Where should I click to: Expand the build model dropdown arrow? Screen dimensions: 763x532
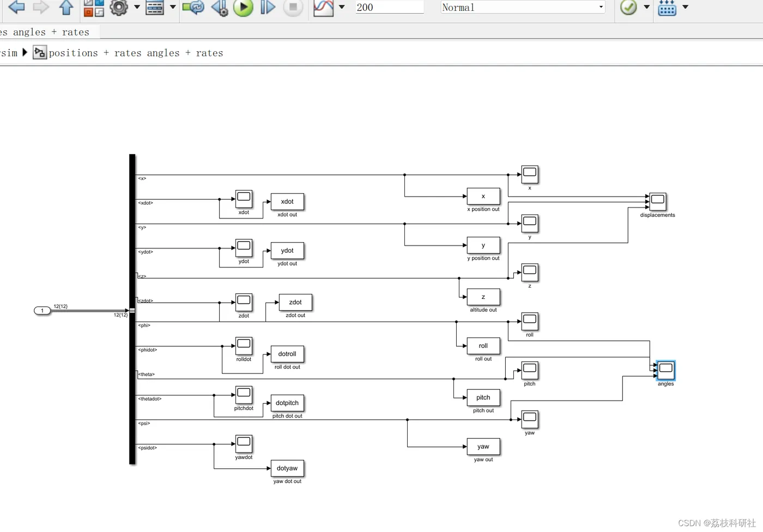[685, 7]
